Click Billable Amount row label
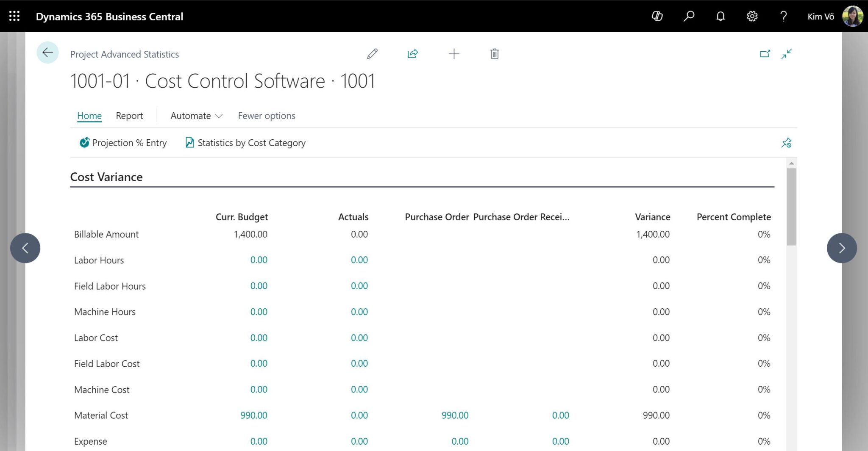 [106, 234]
